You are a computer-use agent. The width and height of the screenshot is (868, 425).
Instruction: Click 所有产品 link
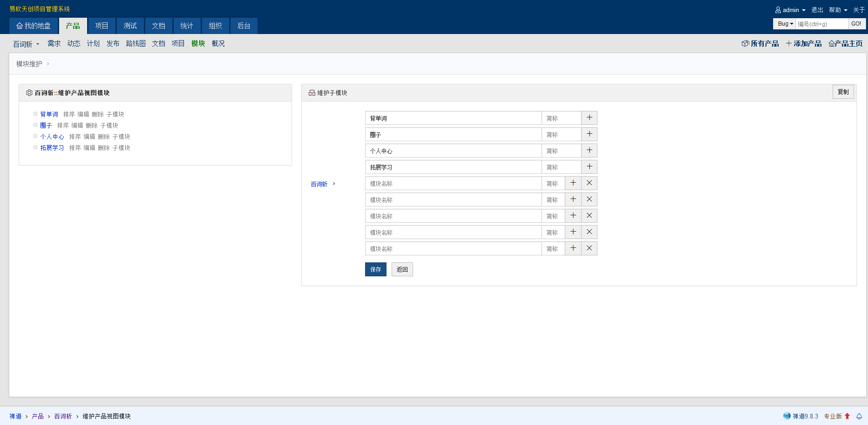point(760,43)
